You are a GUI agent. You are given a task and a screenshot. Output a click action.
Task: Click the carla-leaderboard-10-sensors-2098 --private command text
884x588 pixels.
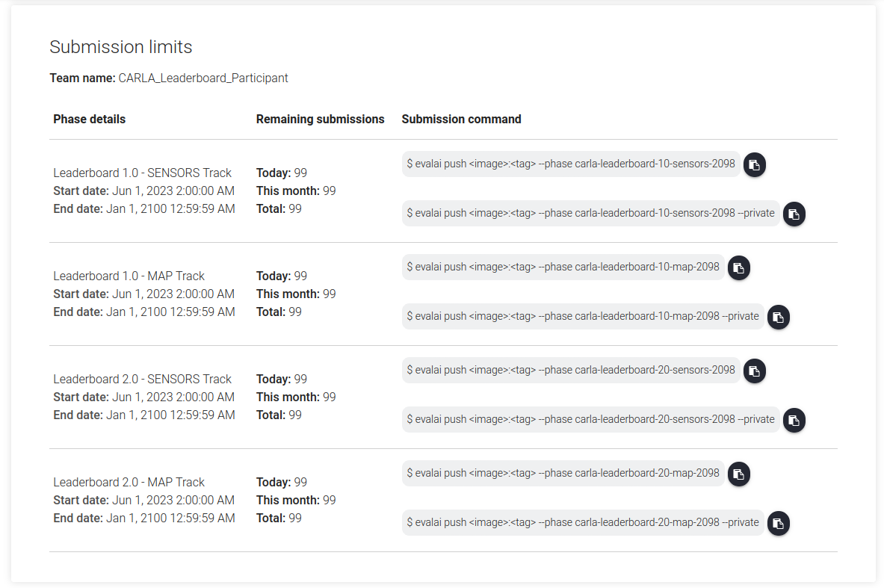590,213
